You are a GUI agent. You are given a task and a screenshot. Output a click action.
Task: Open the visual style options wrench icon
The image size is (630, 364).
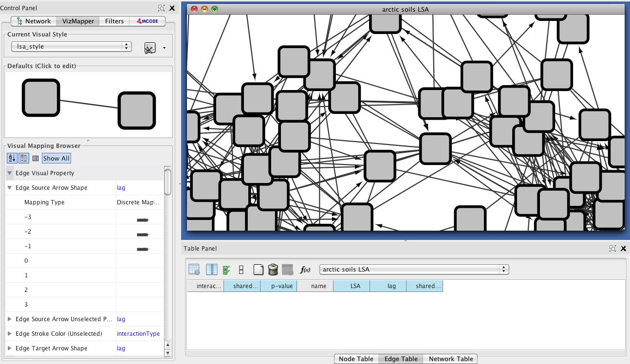(x=150, y=48)
